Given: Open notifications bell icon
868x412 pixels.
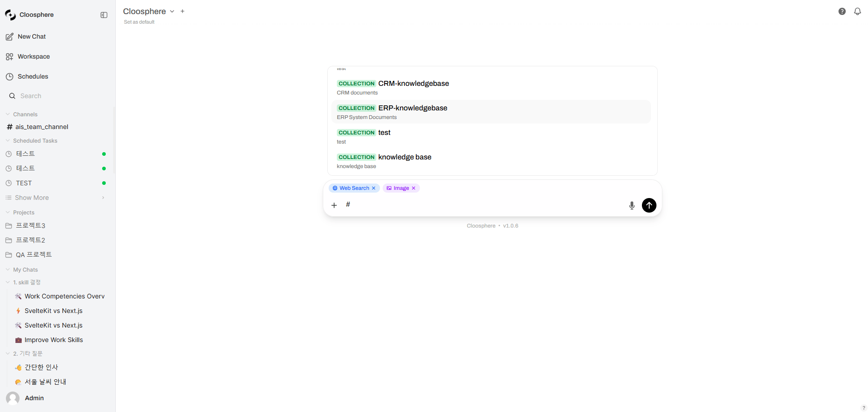Looking at the screenshot, I should tap(858, 11).
